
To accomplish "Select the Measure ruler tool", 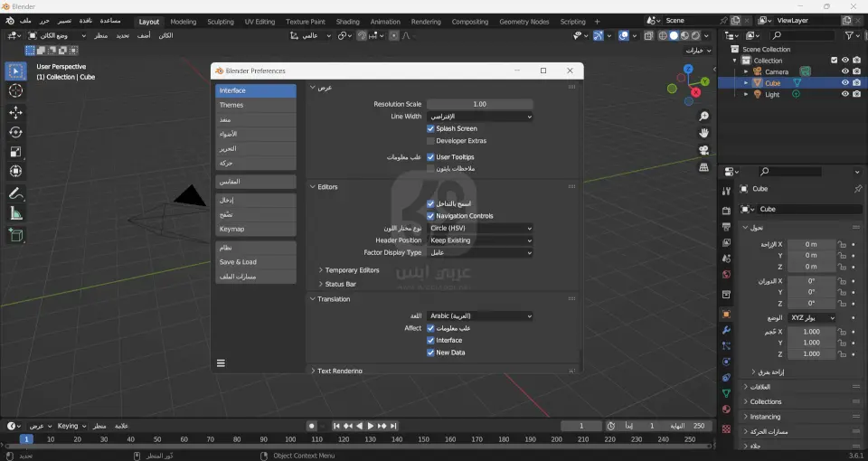I will coord(15,213).
